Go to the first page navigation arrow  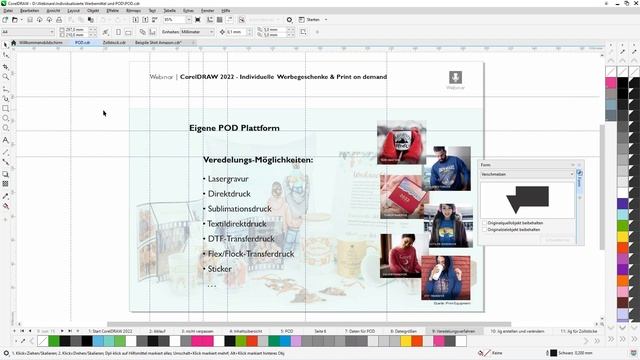(x=22, y=331)
